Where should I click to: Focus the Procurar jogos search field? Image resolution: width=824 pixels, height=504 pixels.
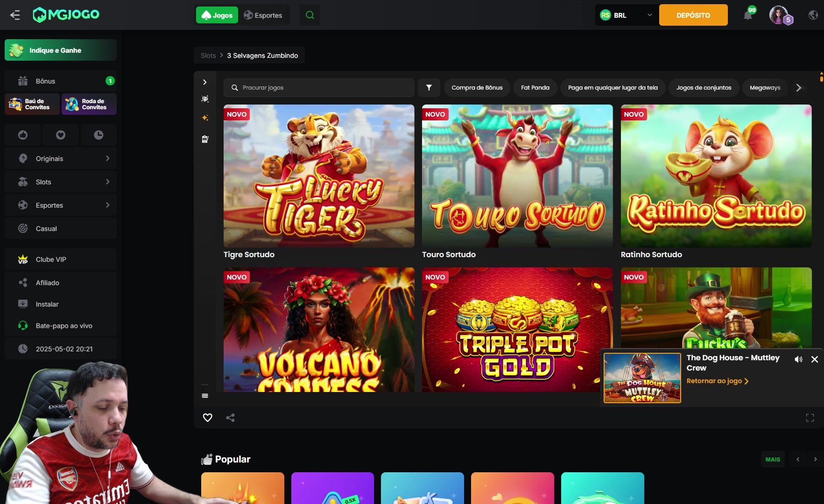(319, 87)
